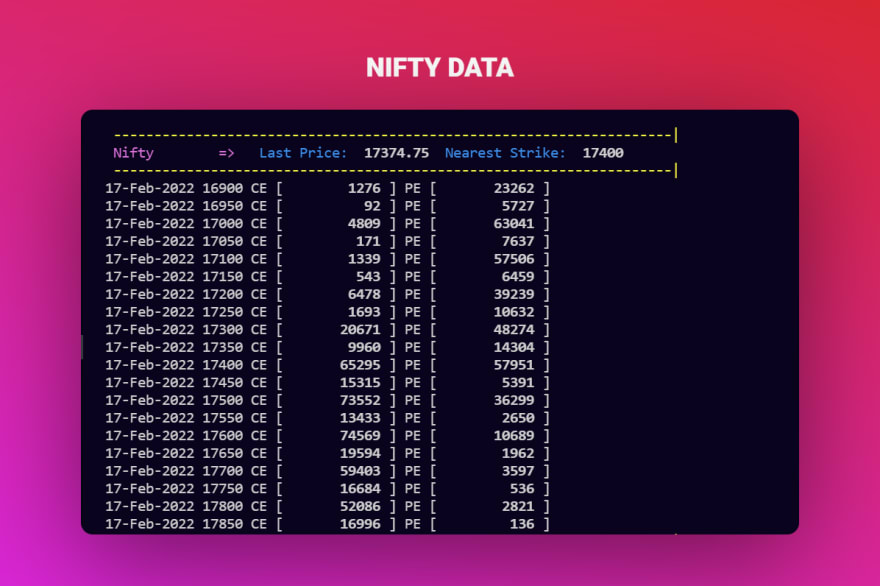Select PE value 2821
This screenshot has height=586, width=880.
point(517,507)
